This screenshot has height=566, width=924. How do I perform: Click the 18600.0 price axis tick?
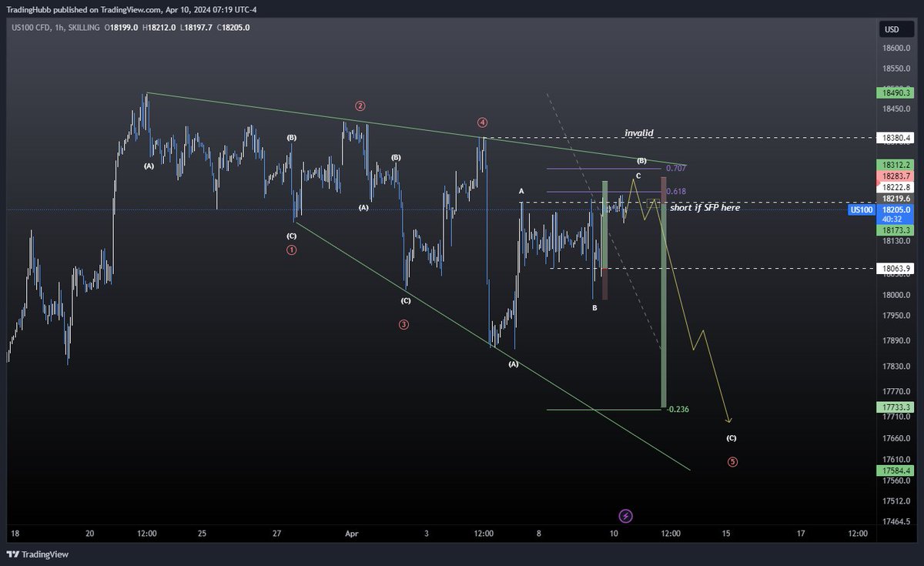[x=896, y=48]
